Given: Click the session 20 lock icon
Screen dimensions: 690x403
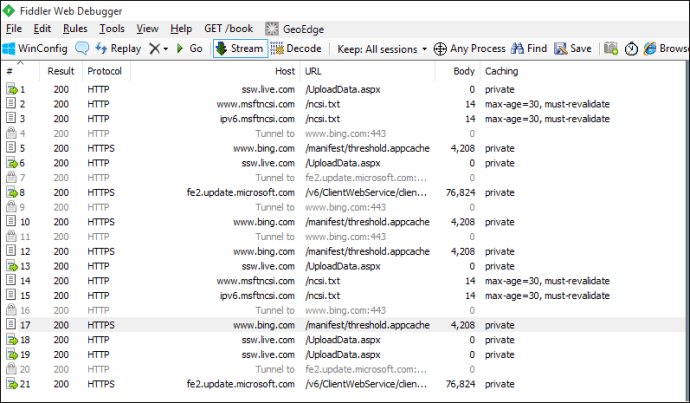Looking at the screenshot, I should point(11,369).
